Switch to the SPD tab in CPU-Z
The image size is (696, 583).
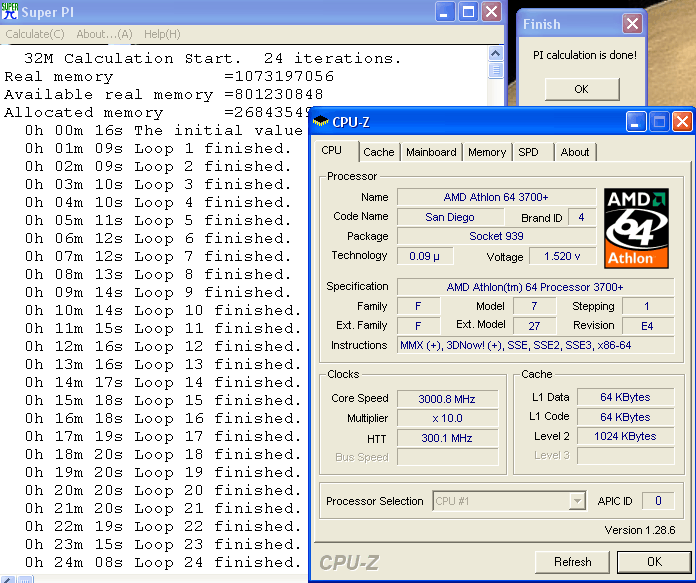click(x=528, y=152)
